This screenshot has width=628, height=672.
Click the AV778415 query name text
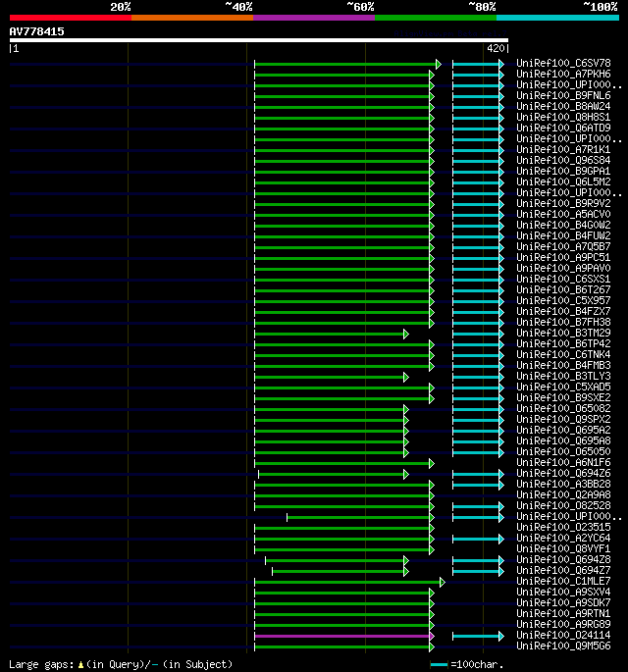click(37, 31)
